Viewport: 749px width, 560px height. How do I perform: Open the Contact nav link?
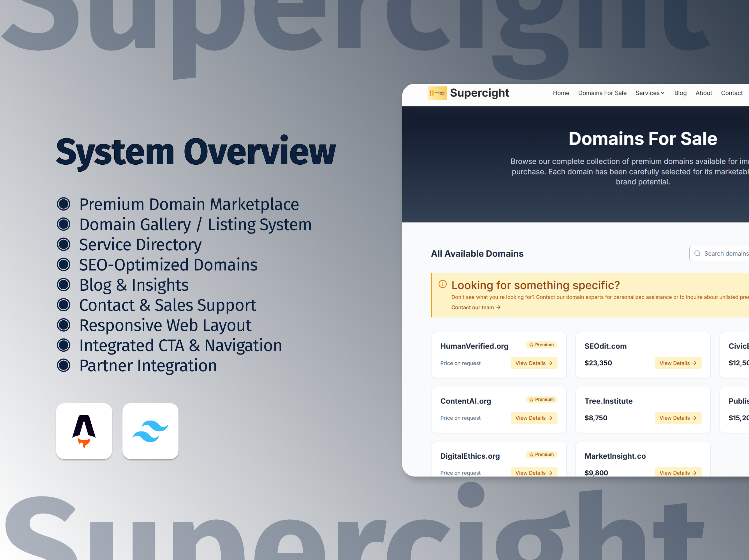(731, 93)
